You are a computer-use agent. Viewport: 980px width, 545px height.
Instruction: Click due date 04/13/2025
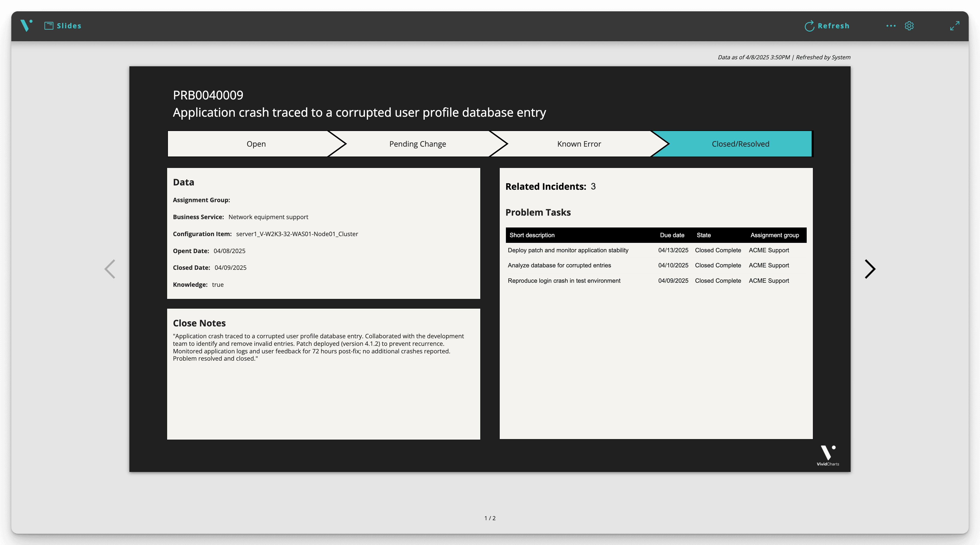pos(673,250)
